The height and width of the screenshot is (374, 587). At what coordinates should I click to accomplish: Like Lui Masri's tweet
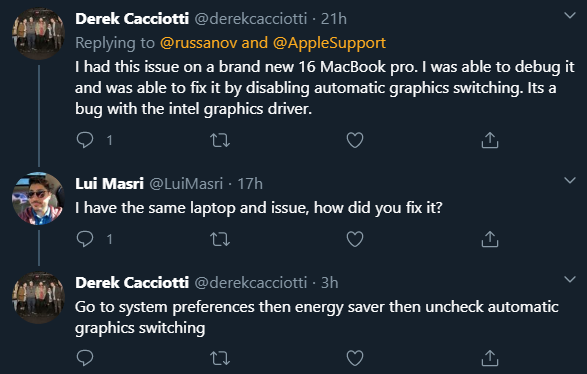[355, 239]
